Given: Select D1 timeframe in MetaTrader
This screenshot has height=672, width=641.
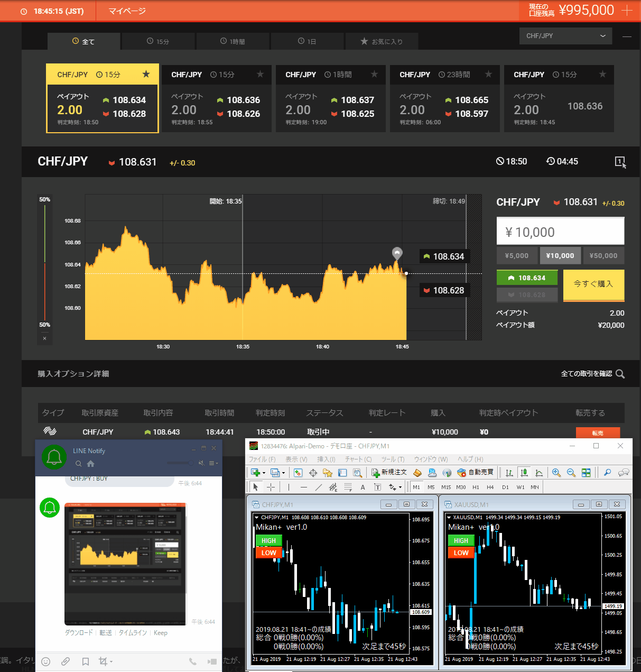Looking at the screenshot, I should tap(505, 487).
